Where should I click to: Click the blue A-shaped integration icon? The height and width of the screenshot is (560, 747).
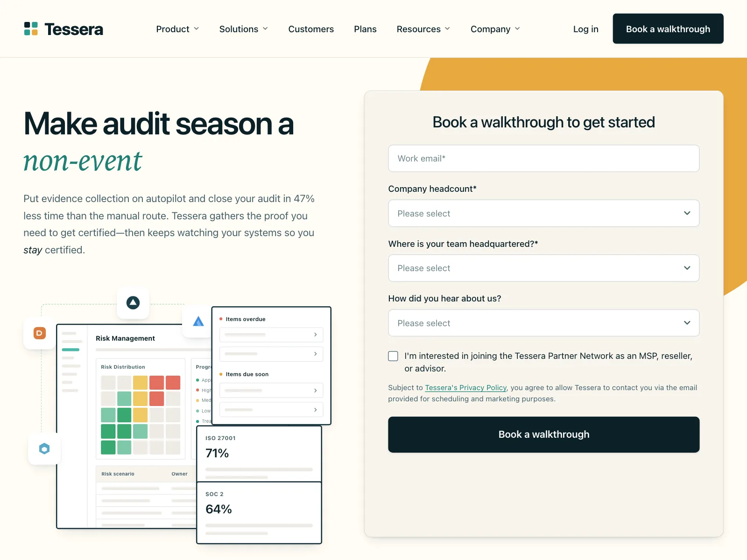click(198, 321)
